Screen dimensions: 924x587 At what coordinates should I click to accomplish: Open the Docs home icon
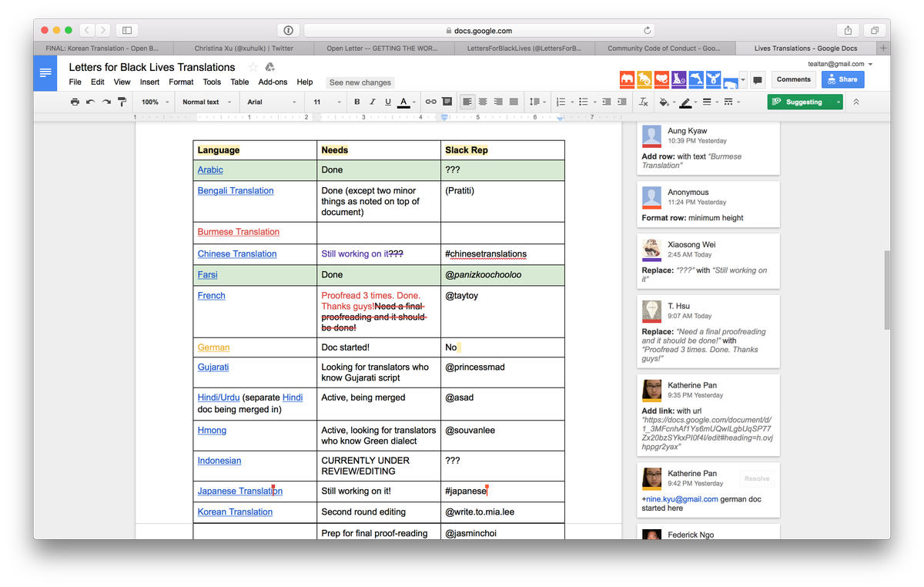(x=45, y=74)
